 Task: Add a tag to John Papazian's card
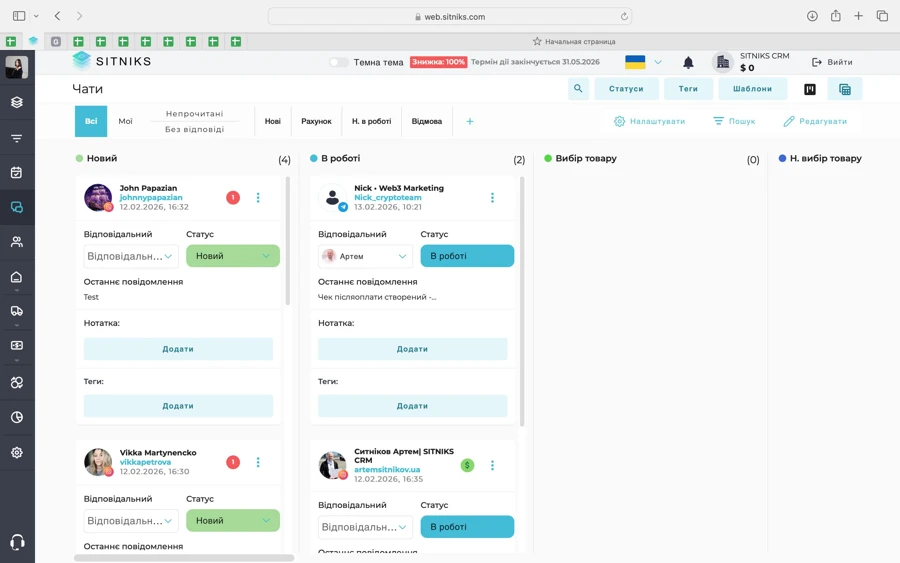click(x=178, y=406)
